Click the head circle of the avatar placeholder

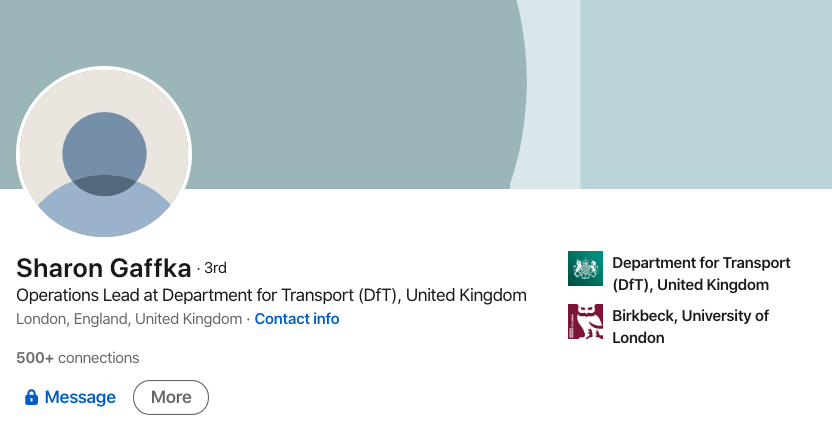104,154
